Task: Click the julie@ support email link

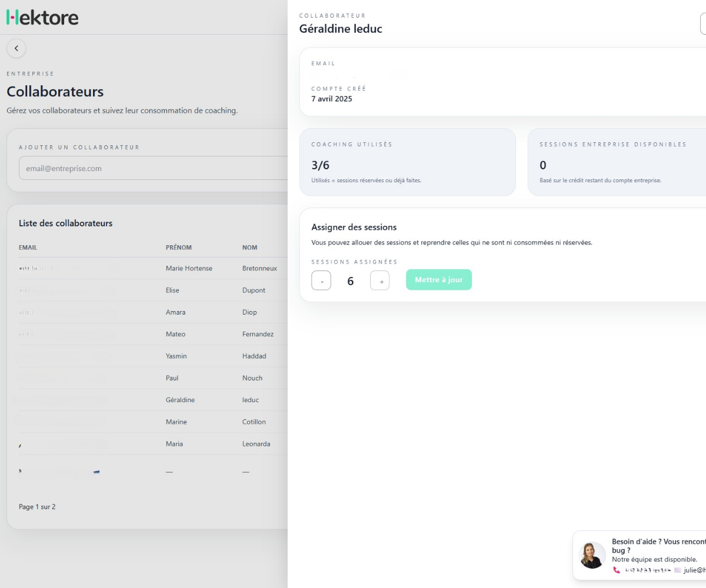Action: click(x=694, y=570)
